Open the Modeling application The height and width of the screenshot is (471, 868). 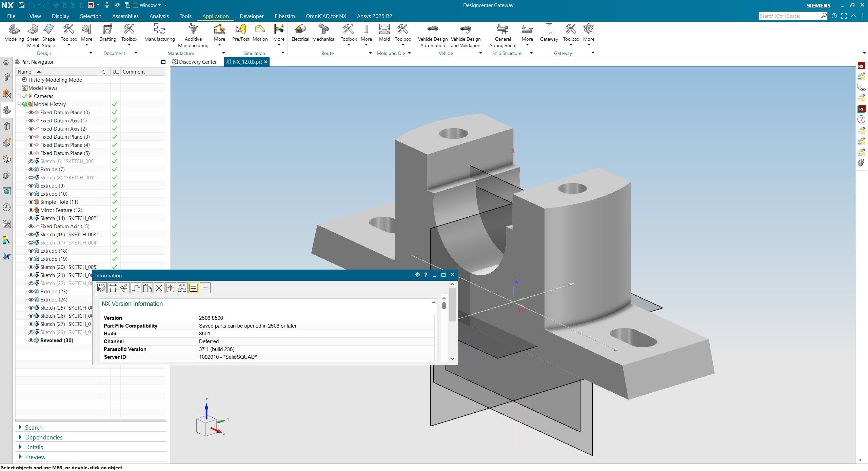(x=14, y=33)
